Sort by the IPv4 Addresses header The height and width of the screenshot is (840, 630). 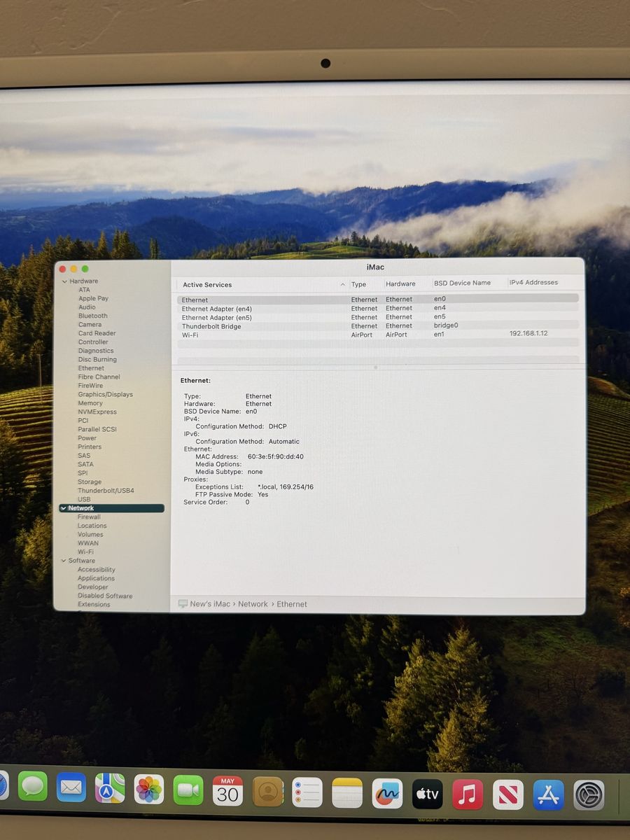point(533,282)
